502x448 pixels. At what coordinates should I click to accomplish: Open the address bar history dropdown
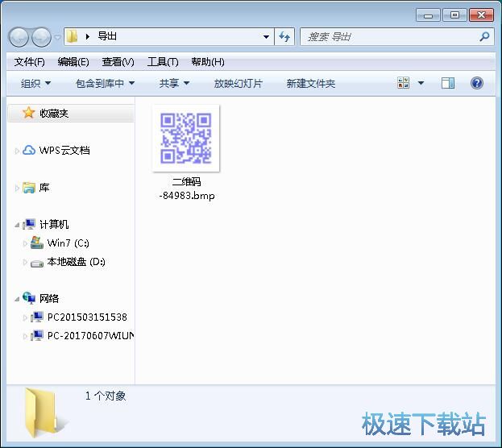coord(266,37)
